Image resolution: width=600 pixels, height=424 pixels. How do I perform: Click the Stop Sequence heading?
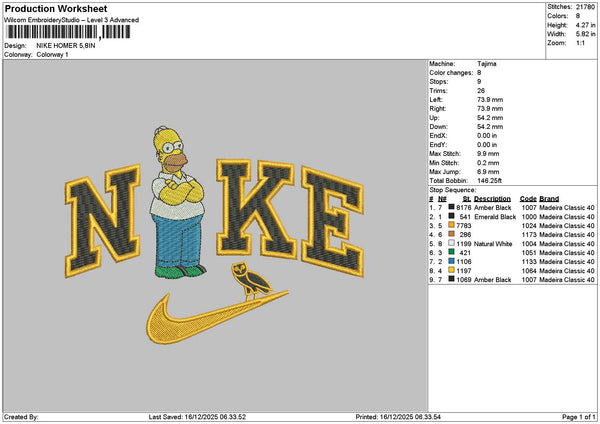click(452, 190)
